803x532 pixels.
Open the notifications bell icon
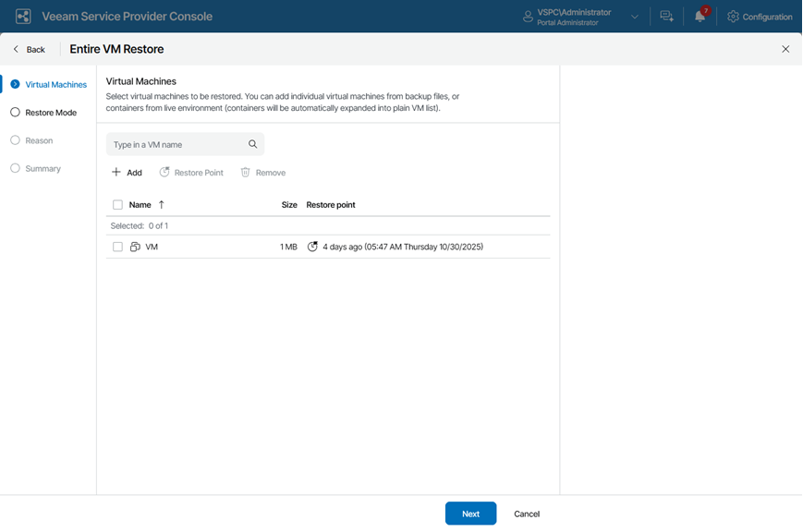(700, 17)
